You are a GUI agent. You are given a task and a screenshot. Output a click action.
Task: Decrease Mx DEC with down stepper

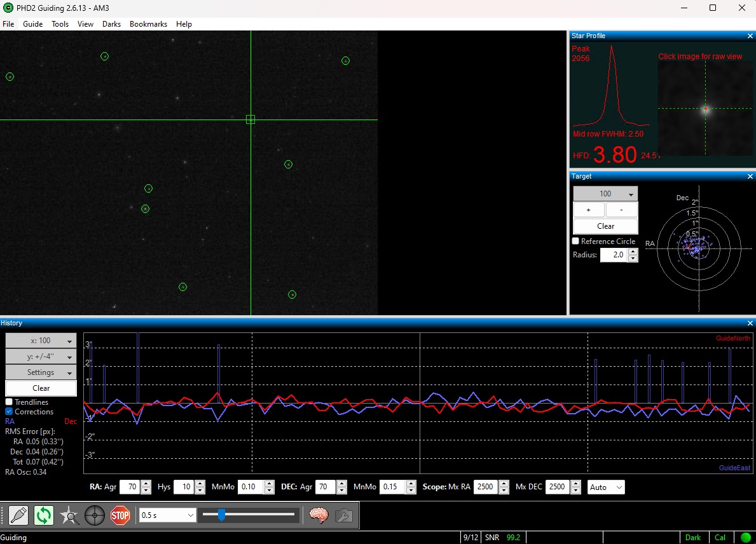[575, 491]
